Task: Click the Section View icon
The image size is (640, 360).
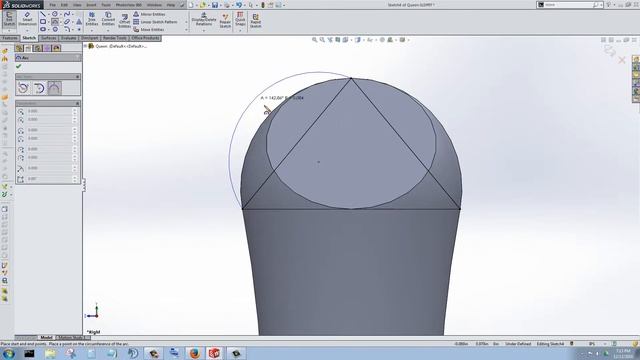Action: click(338, 40)
